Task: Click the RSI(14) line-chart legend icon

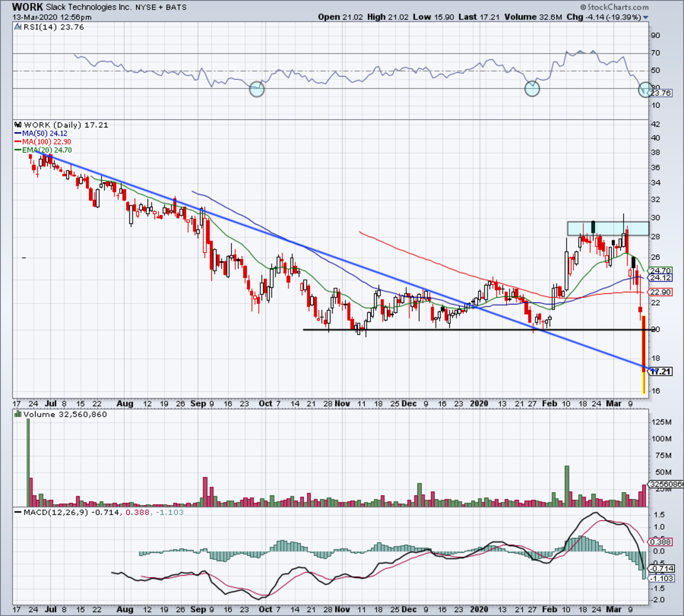Action: pyautogui.click(x=18, y=27)
